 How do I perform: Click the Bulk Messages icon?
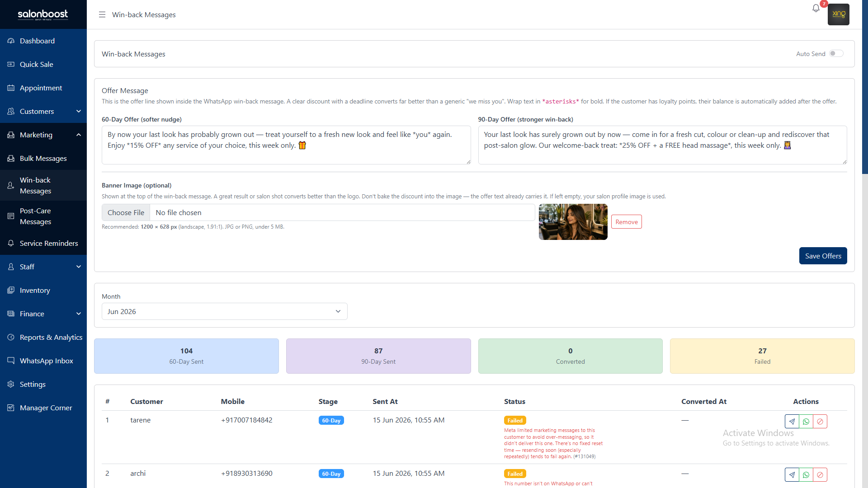pyautogui.click(x=11, y=158)
